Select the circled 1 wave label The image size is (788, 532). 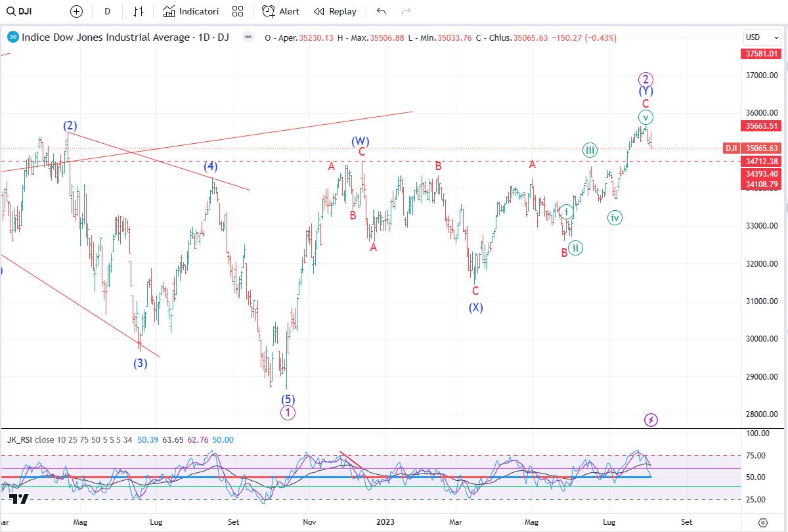click(x=288, y=412)
